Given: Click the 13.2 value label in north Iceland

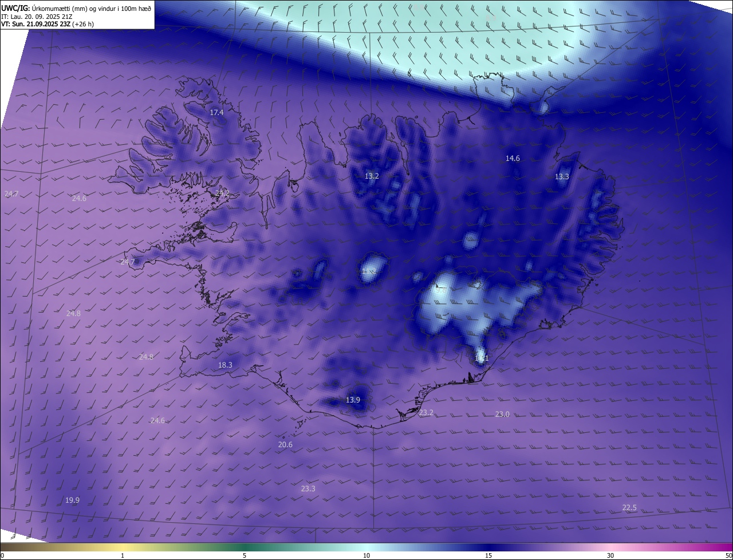Looking at the screenshot, I should [372, 176].
